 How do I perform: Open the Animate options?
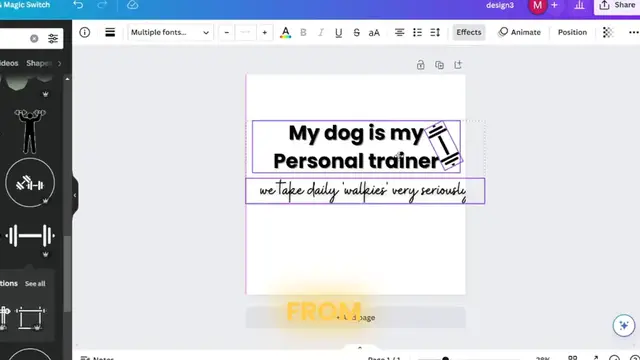coord(520,32)
